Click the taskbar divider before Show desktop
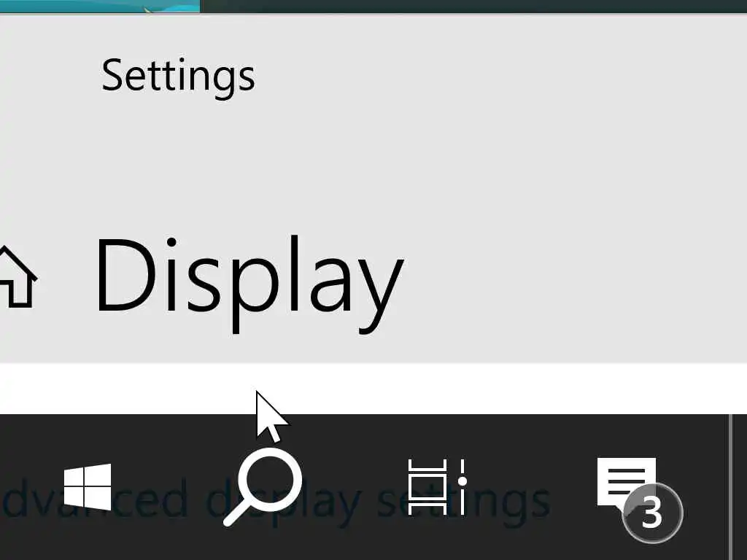This screenshot has width=747, height=560. point(729,487)
